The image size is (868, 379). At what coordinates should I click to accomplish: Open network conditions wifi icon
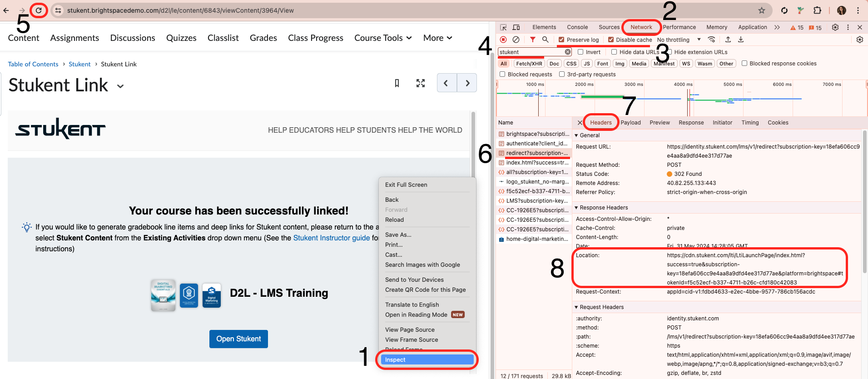coord(712,40)
